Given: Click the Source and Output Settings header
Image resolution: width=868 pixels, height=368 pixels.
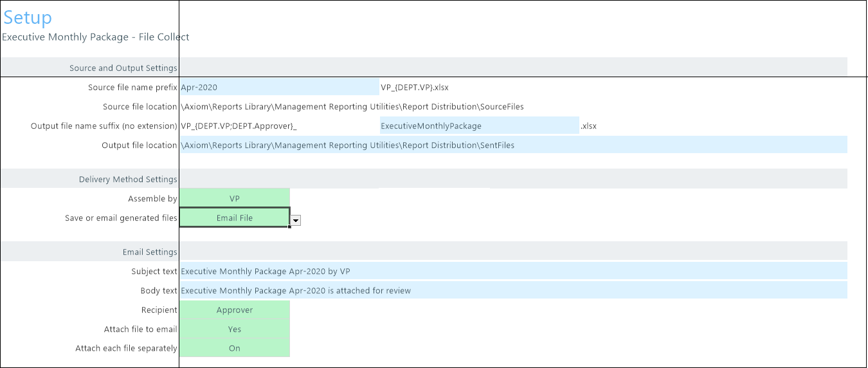Looking at the screenshot, I should pyautogui.click(x=123, y=68).
